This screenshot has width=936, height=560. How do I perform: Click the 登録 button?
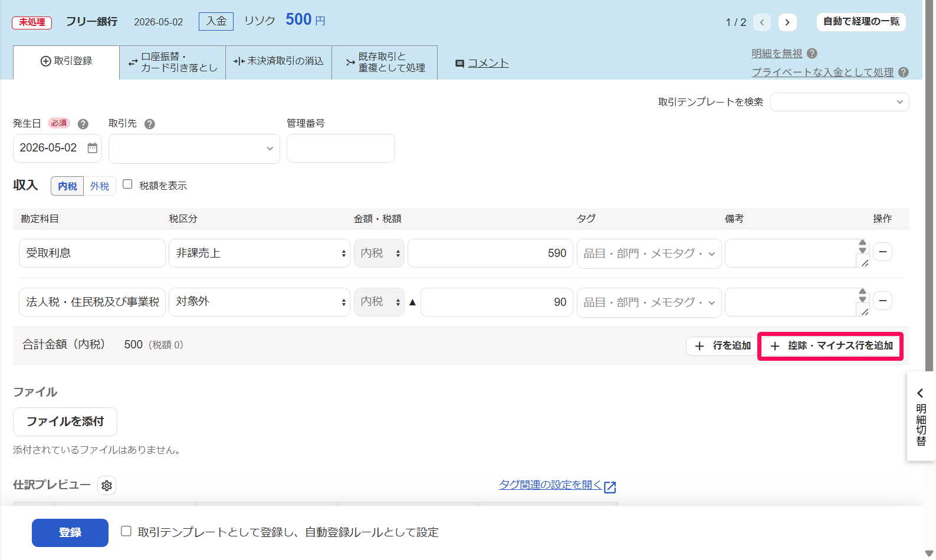click(70, 533)
